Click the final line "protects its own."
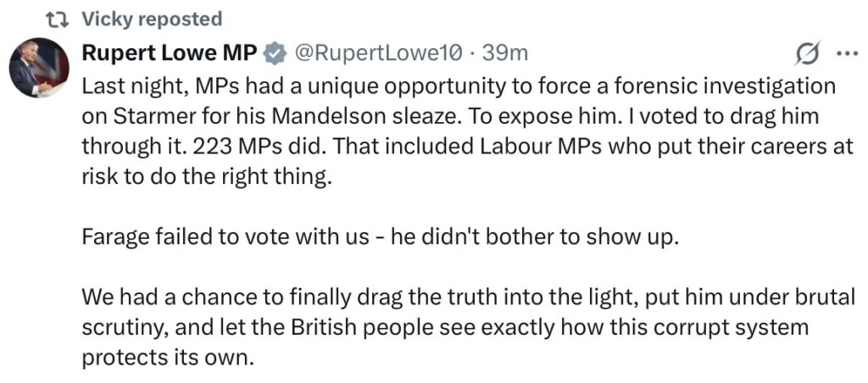Image resolution: width=868 pixels, height=383 pixels. (x=167, y=356)
